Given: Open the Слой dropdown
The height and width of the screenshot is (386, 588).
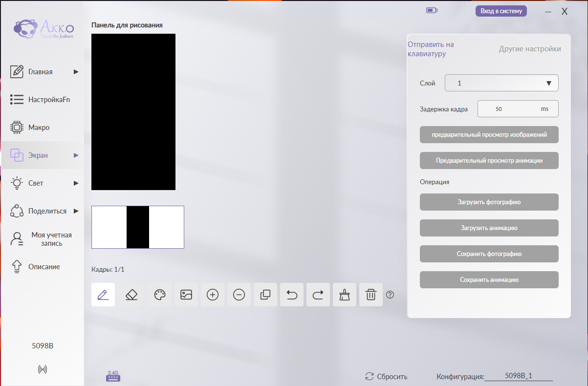Looking at the screenshot, I should tap(501, 83).
